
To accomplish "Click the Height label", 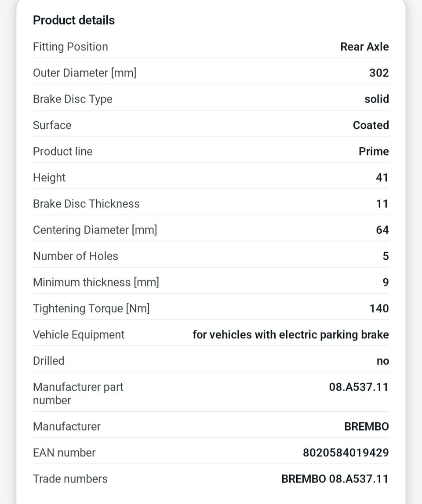I will [x=49, y=178].
